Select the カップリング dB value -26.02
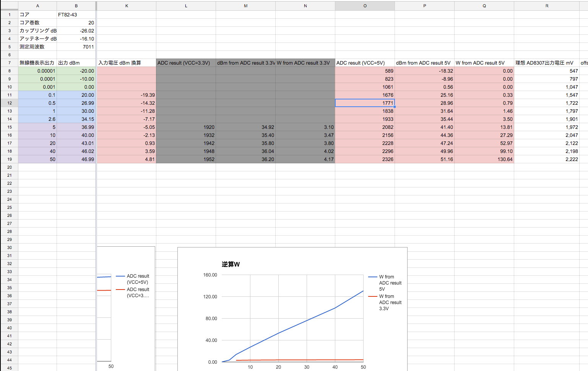 tap(76, 31)
